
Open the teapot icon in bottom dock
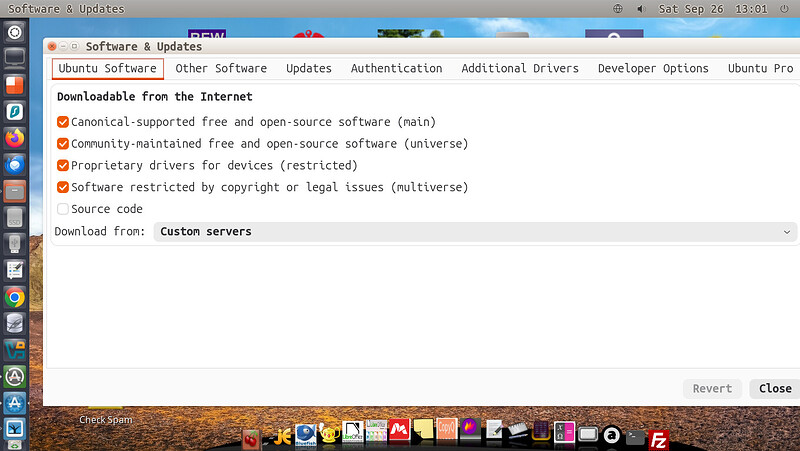click(x=329, y=433)
